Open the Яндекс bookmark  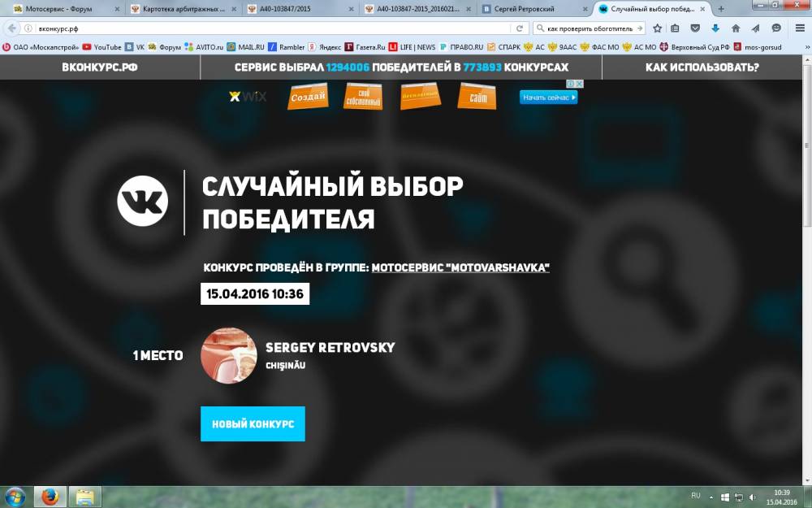point(325,47)
